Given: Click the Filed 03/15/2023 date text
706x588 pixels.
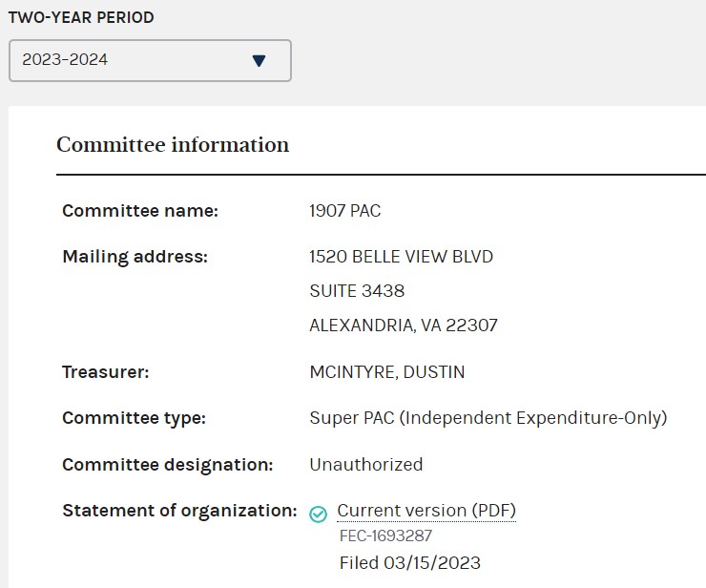Looking at the screenshot, I should point(410,563).
